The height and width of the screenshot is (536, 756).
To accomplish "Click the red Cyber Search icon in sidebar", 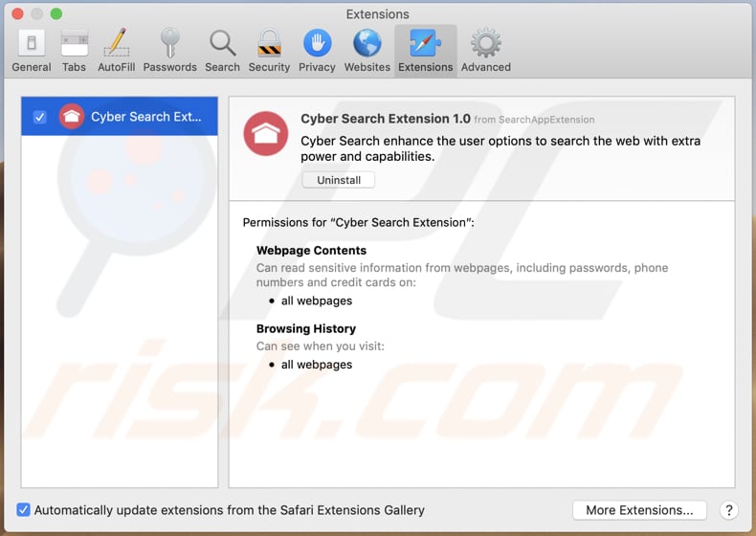I will (x=72, y=117).
